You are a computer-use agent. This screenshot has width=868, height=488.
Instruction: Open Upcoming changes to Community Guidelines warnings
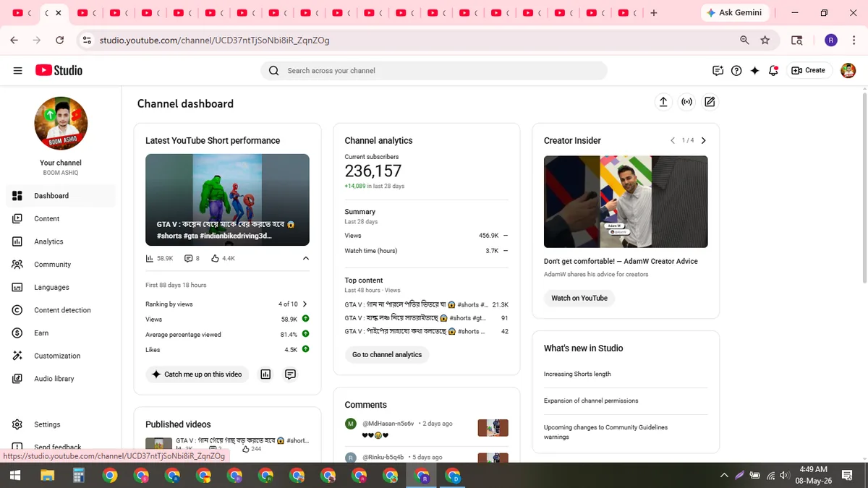coord(606,432)
